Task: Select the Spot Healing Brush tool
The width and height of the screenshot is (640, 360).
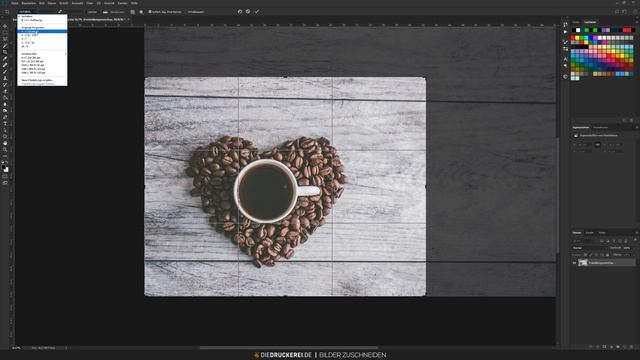Action: click(5, 65)
